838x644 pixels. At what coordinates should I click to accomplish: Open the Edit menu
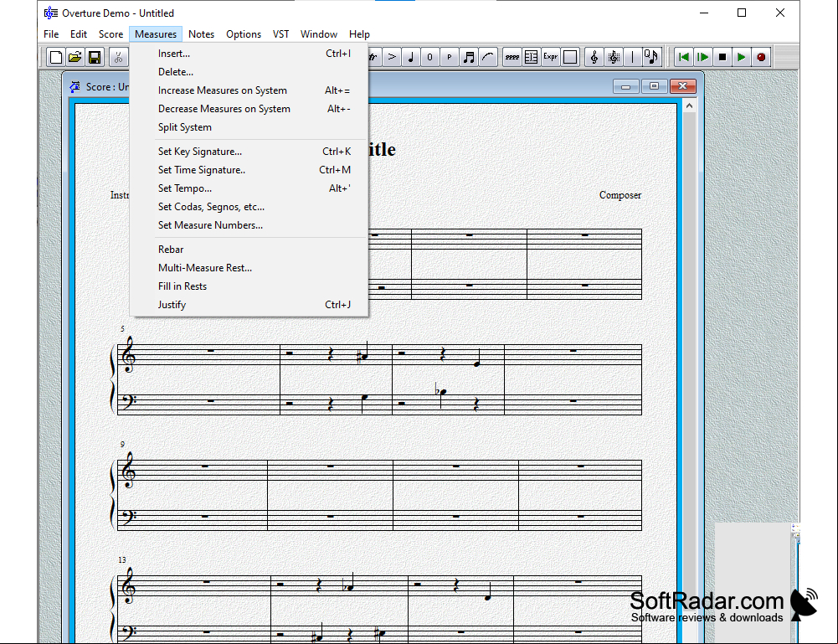coord(79,34)
